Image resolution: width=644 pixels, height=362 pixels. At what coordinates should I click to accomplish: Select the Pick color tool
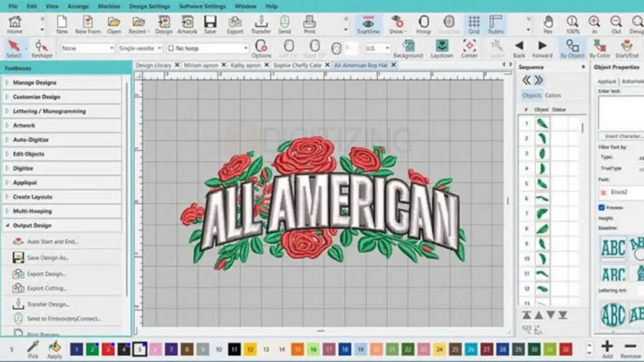point(33,349)
